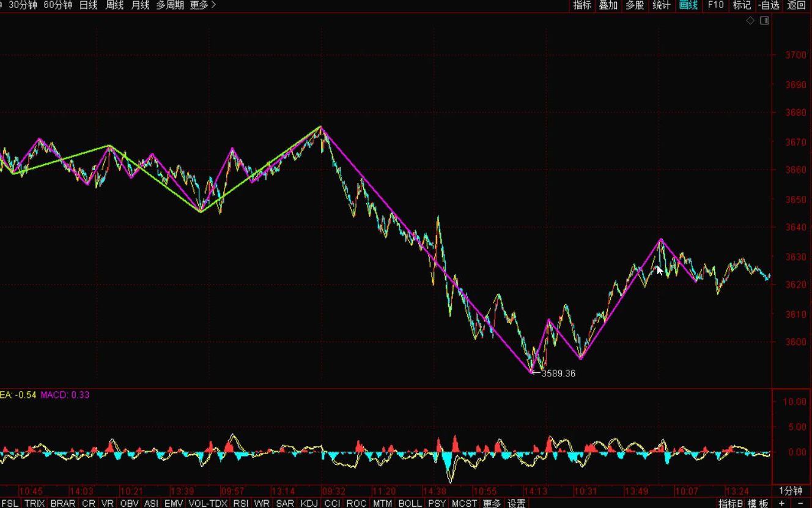Select the CR indicator tab

point(89,503)
